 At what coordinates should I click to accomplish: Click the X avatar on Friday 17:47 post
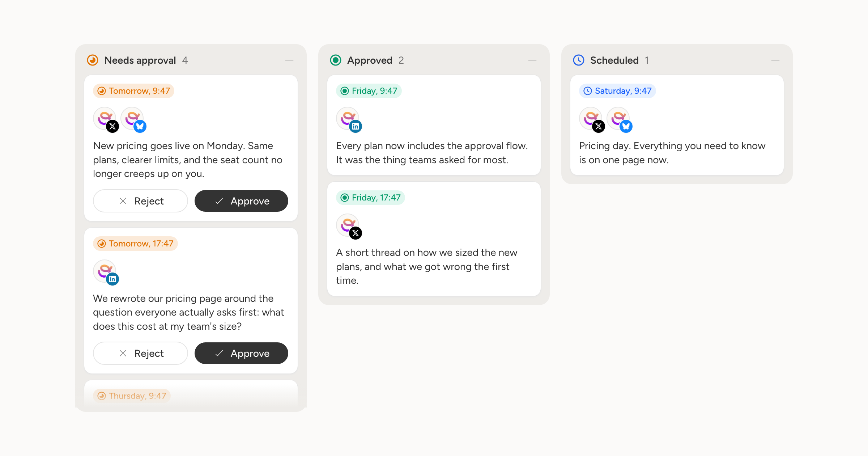pos(348,225)
